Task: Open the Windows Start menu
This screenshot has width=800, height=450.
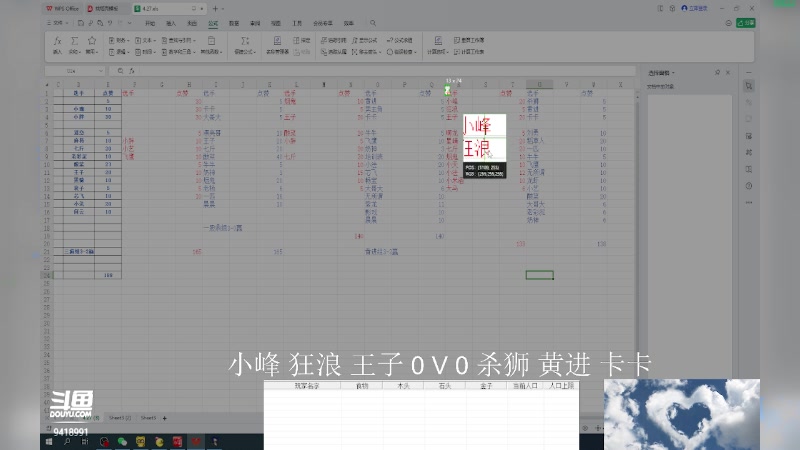Action: point(49,442)
